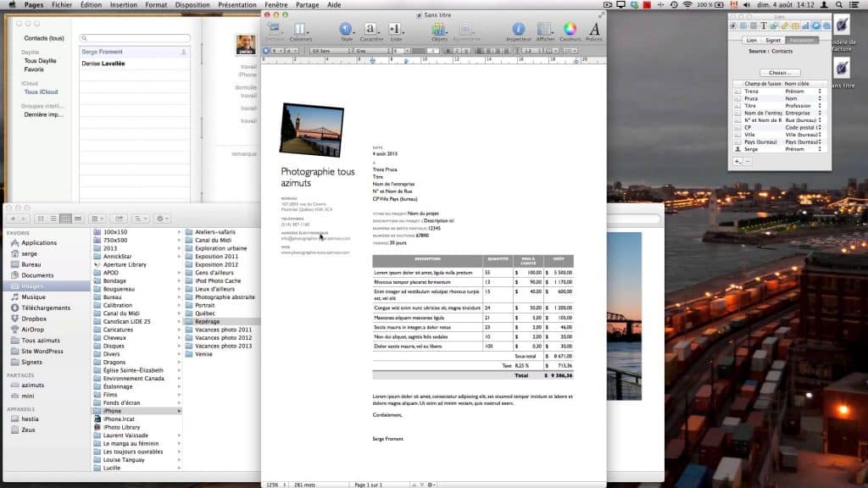Switch to the Signet tab
Screen dimensions: 868x488
pos(773,40)
